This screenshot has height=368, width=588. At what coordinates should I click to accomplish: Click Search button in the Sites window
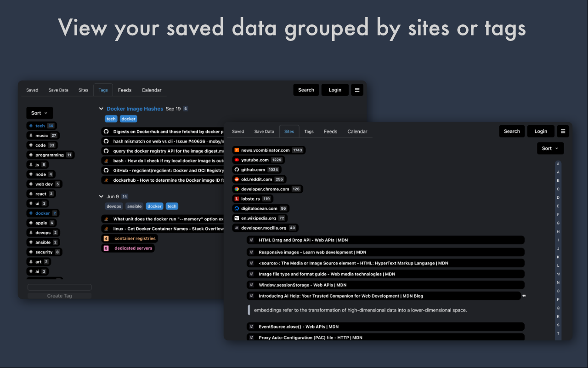pos(512,131)
